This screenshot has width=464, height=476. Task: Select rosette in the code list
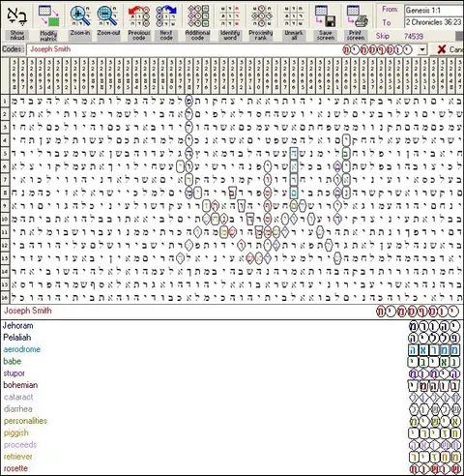15,468
